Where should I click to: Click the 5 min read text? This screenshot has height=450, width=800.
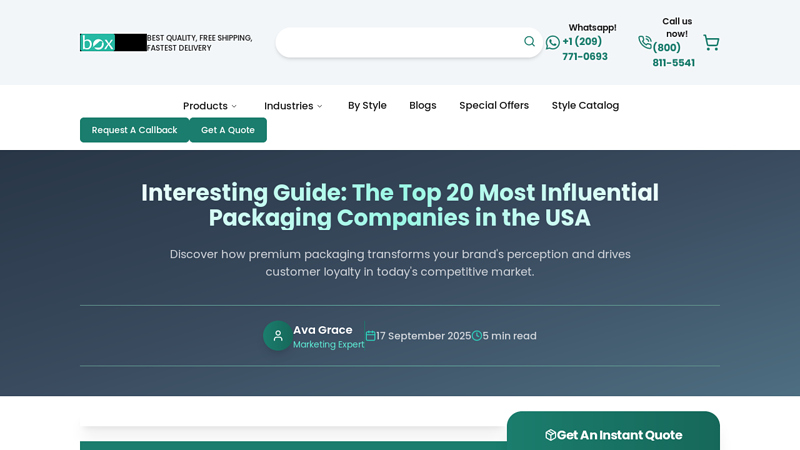(509, 336)
